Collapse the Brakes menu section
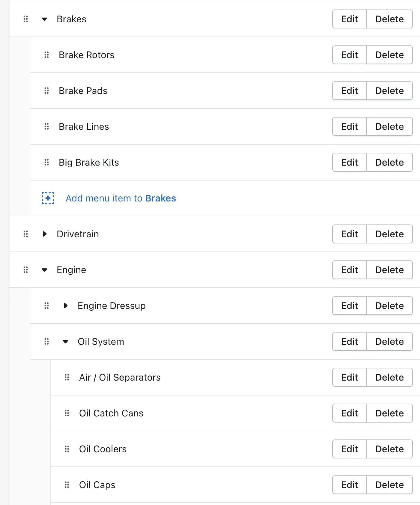Viewport: 420px width, 505px height. 45,19
